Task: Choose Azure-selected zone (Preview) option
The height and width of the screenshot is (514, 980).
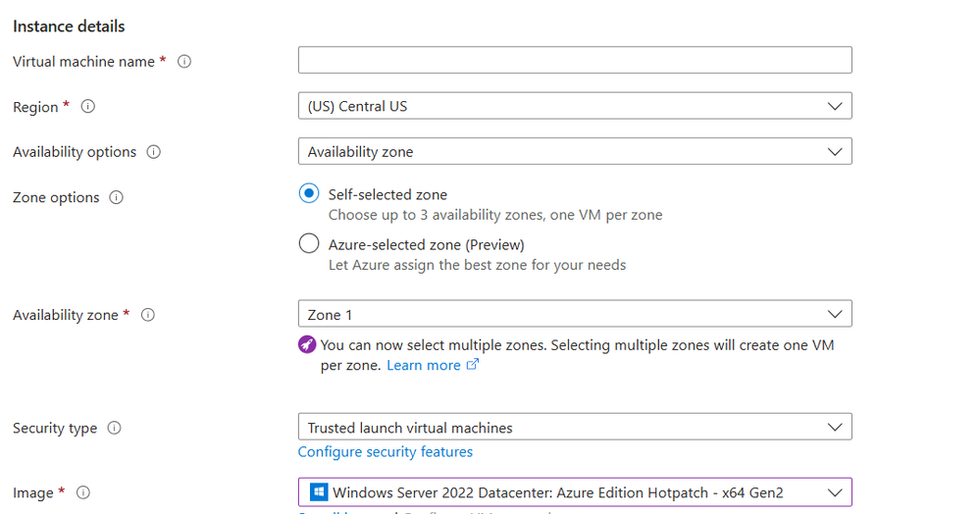Action: tap(309, 244)
